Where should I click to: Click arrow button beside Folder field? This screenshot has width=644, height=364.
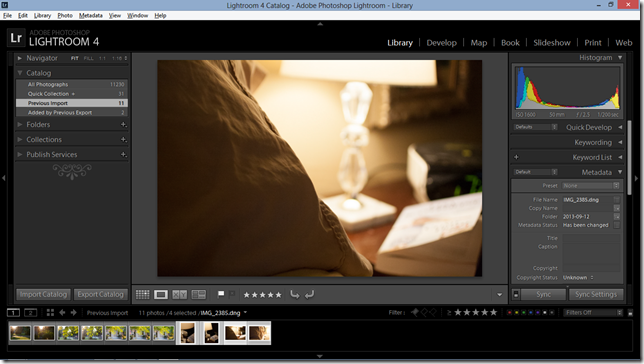(x=616, y=217)
